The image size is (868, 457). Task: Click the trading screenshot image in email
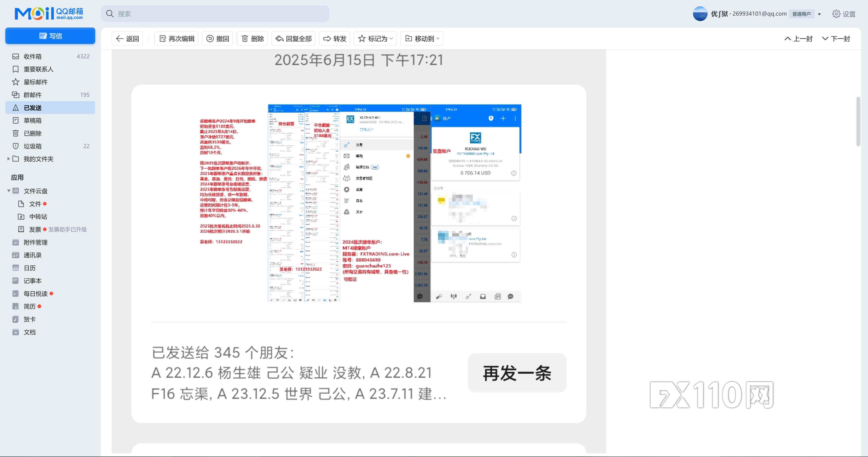click(360, 204)
